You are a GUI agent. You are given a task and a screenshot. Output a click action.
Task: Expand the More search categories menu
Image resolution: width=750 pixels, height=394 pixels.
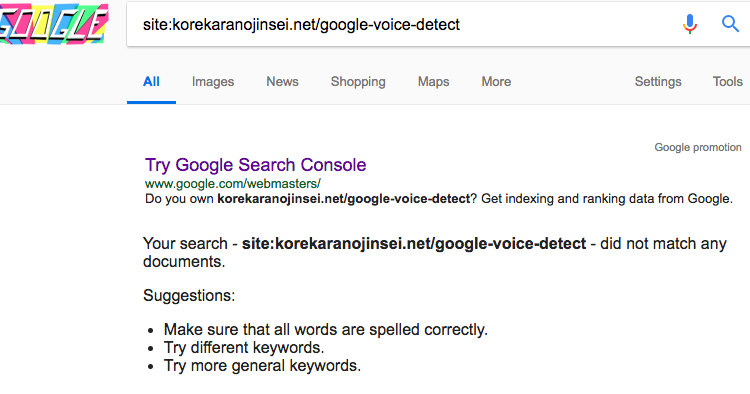(x=496, y=82)
